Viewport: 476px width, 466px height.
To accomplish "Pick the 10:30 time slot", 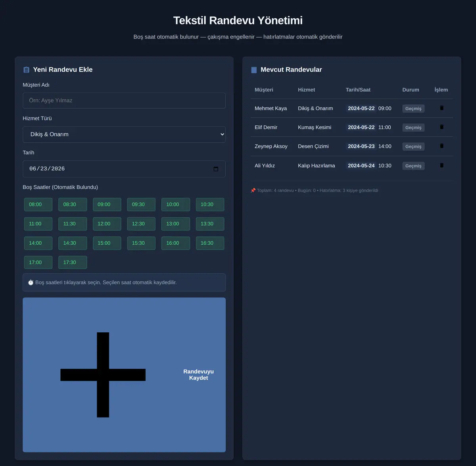I will 210,205.
